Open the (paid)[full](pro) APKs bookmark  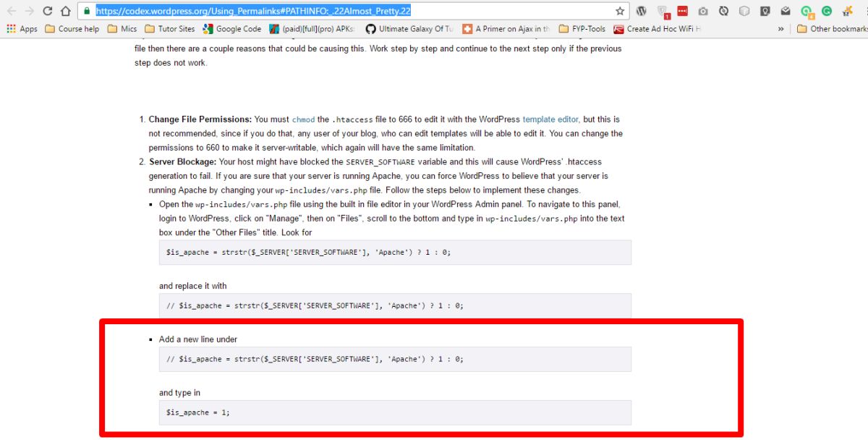coord(312,29)
